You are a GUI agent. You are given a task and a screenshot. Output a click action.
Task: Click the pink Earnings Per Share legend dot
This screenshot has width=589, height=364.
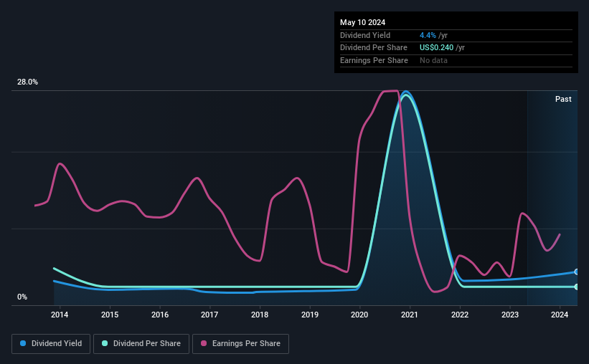[204, 343]
